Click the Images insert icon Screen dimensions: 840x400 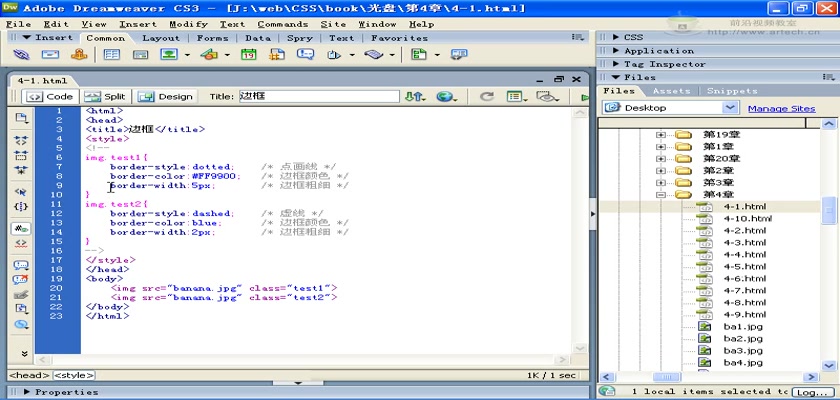point(169,55)
